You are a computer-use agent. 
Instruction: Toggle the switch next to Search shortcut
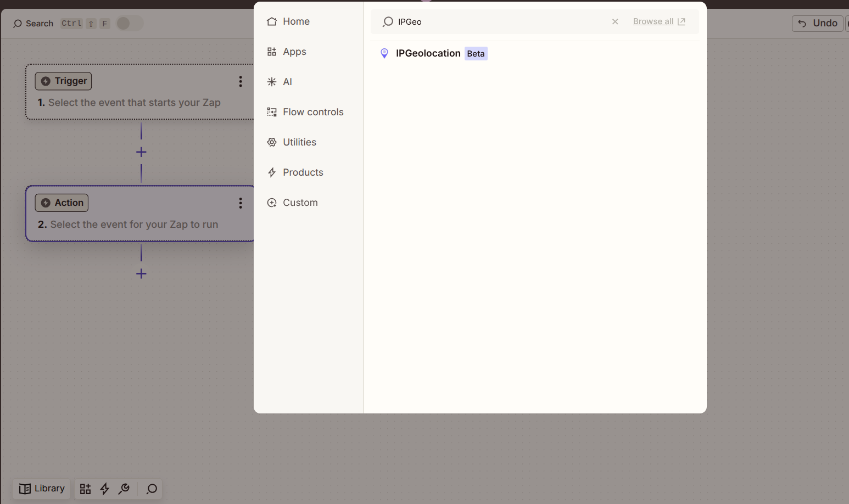(x=130, y=23)
